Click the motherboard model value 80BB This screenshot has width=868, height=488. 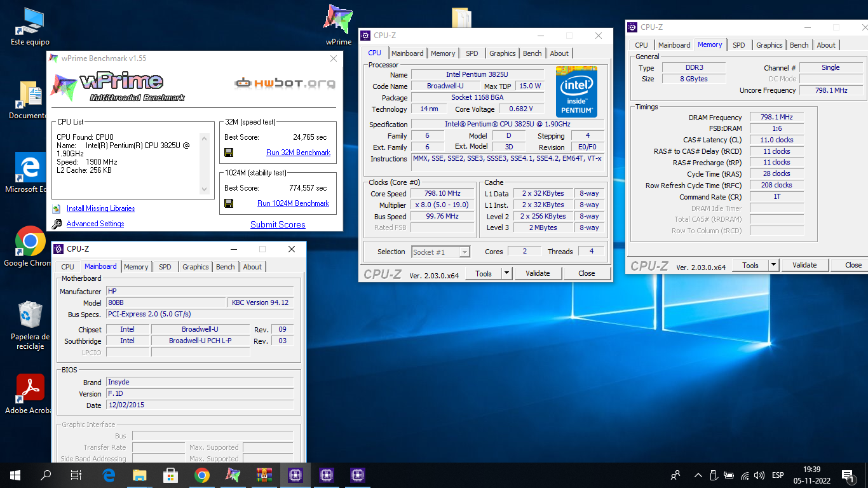(x=166, y=302)
